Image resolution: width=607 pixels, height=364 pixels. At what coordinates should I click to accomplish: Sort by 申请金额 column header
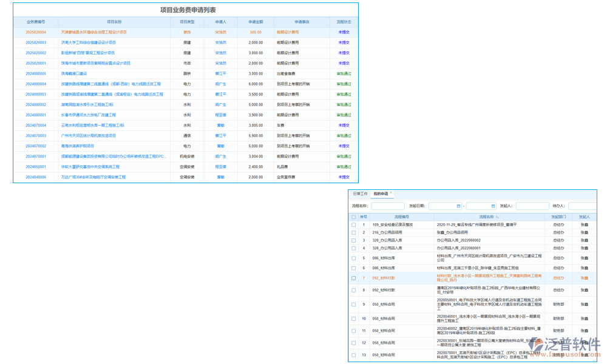click(x=256, y=22)
